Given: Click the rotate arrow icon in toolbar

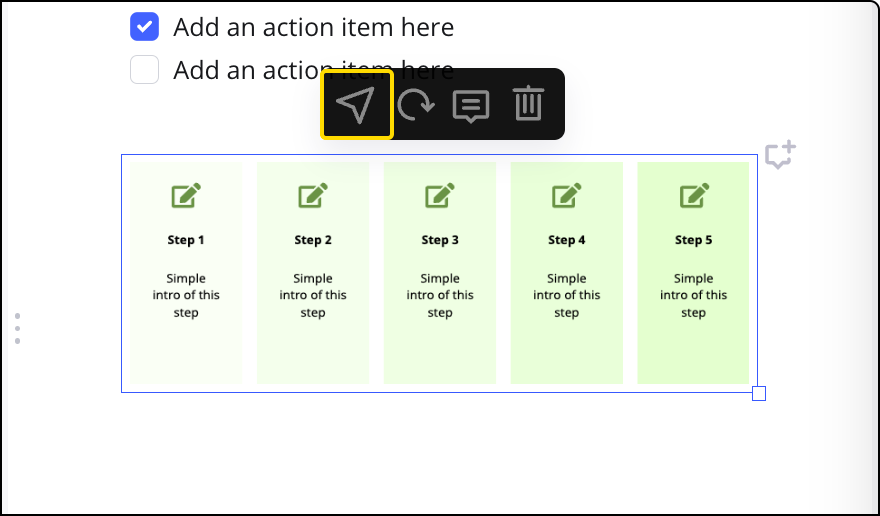Looking at the screenshot, I should click(x=414, y=104).
